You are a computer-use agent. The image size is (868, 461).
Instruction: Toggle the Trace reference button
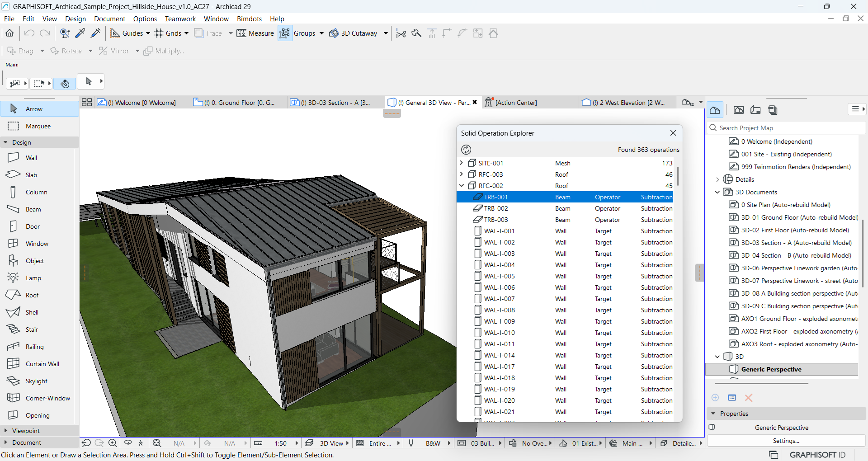coord(208,33)
